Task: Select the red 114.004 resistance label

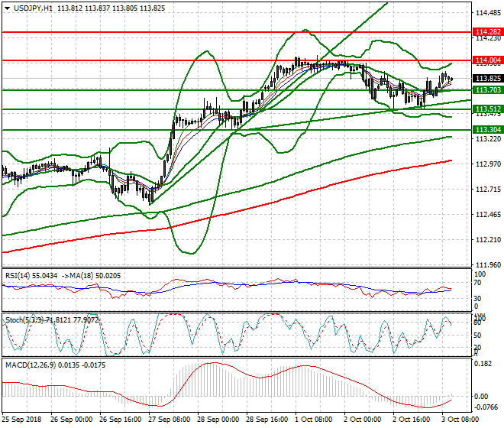Action: tap(488, 60)
